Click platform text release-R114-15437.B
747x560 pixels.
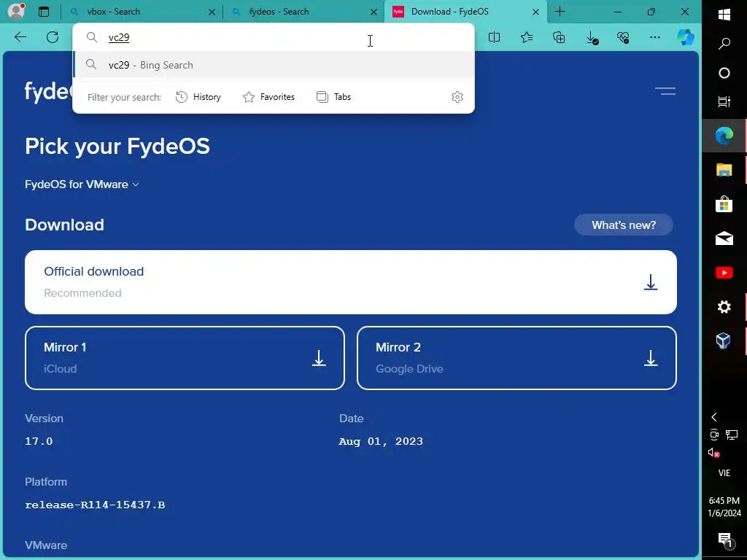pyautogui.click(x=95, y=505)
